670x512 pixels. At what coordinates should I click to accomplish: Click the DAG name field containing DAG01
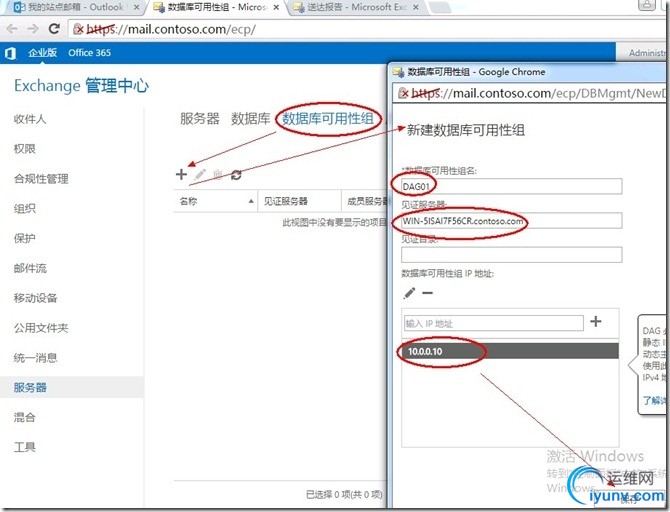(511, 186)
